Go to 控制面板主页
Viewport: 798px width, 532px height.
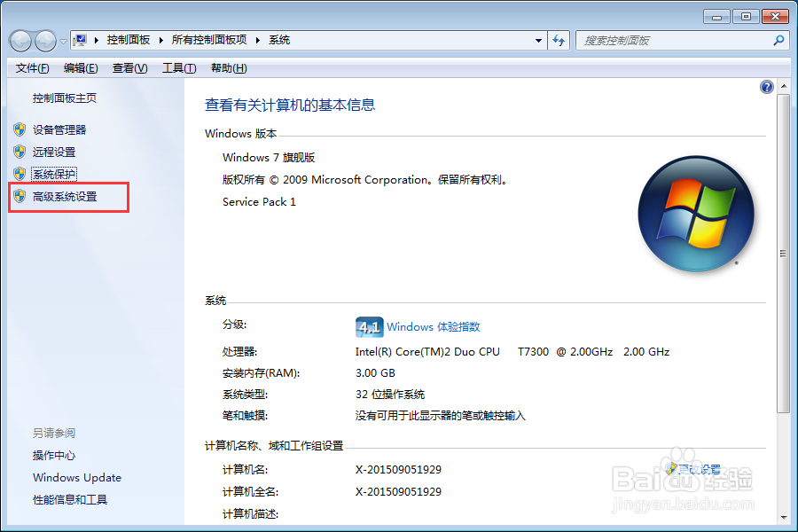tap(65, 98)
